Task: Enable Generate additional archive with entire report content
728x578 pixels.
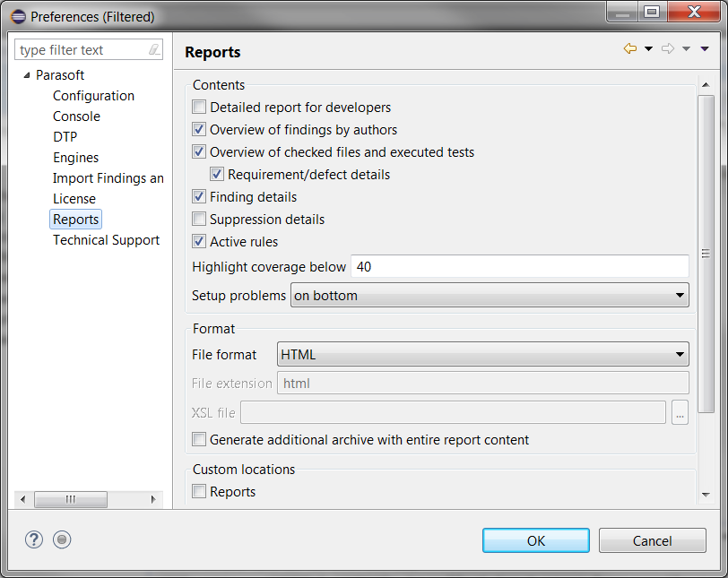Action: click(199, 439)
